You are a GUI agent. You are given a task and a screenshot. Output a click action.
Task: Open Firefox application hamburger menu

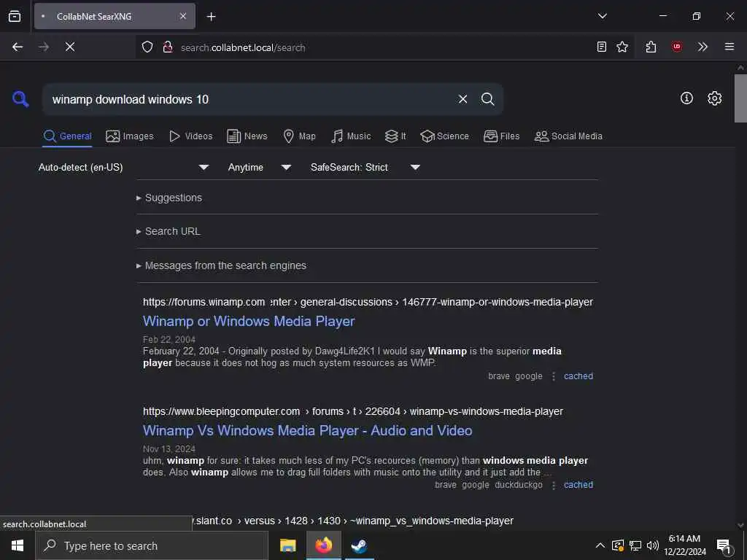click(x=729, y=47)
